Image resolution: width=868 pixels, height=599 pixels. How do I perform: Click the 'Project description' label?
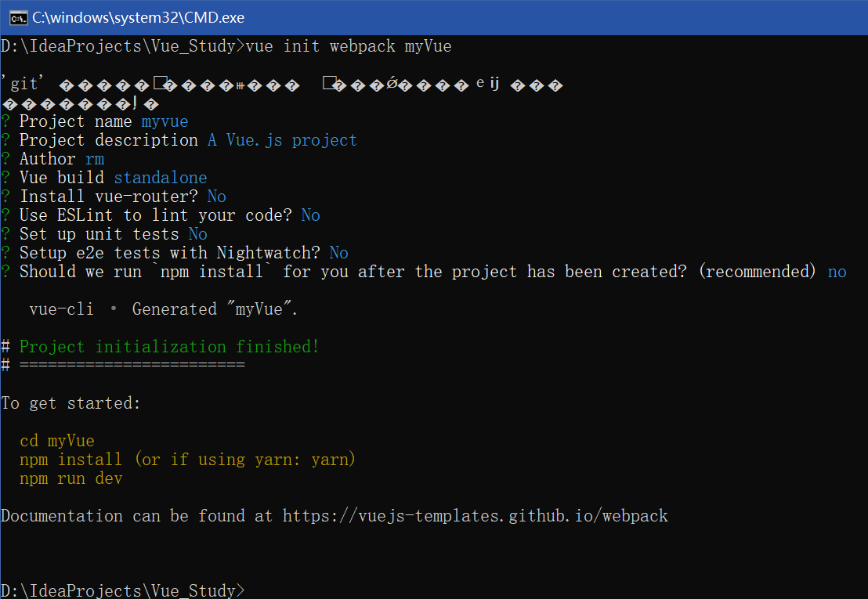coord(108,140)
